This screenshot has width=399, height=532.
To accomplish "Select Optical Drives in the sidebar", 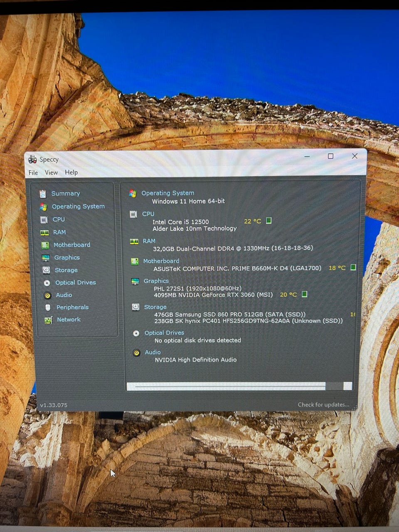I will tap(76, 282).
